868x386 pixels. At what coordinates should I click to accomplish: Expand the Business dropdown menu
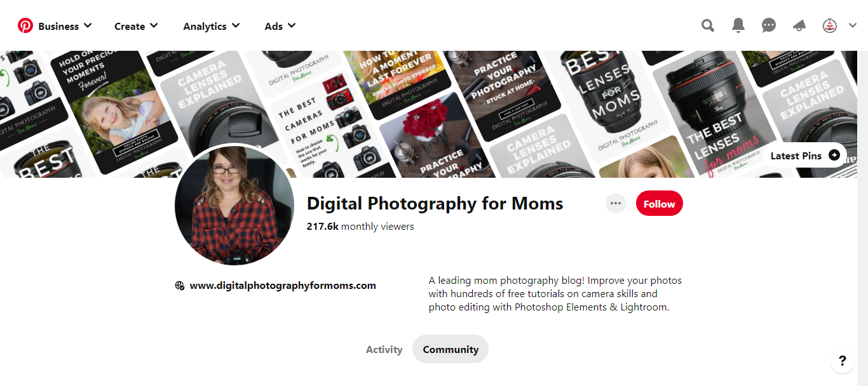click(x=65, y=26)
